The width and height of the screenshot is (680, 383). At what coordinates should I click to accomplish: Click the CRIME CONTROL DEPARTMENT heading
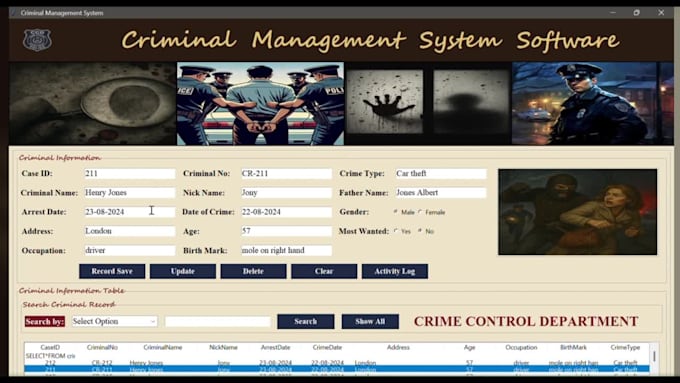click(526, 321)
